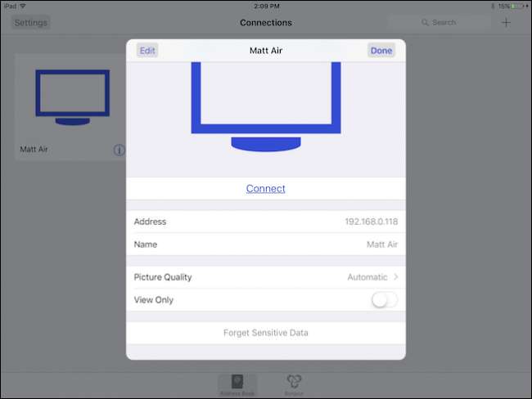Tap the Search field in the Connections bar
The width and height of the screenshot is (532, 399).
click(x=439, y=23)
